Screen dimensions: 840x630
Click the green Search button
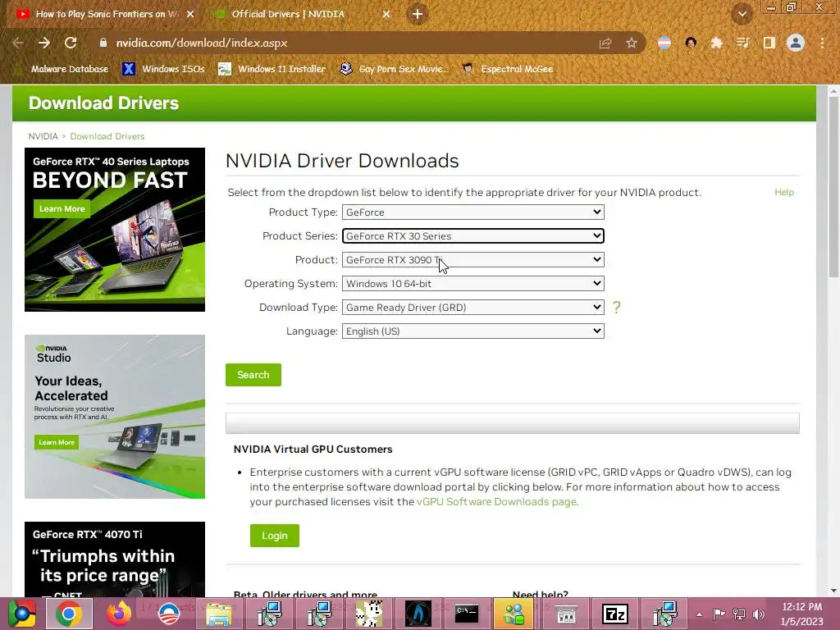click(253, 375)
